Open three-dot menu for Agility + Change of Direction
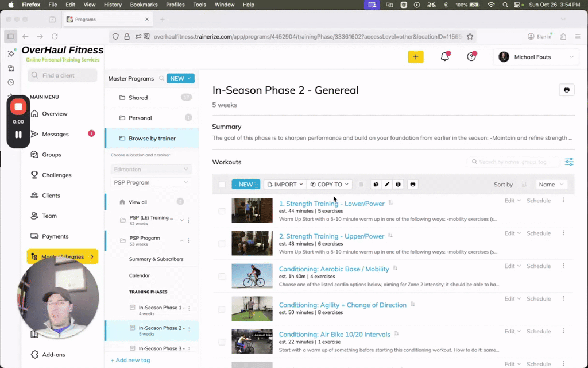The image size is (588, 368). click(x=563, y=298)
